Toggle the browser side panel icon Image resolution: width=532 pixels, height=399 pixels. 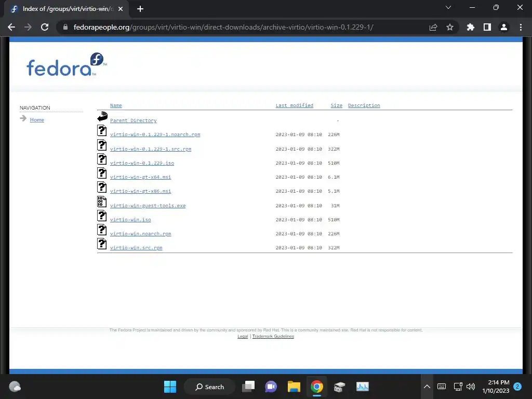point(487,27)
